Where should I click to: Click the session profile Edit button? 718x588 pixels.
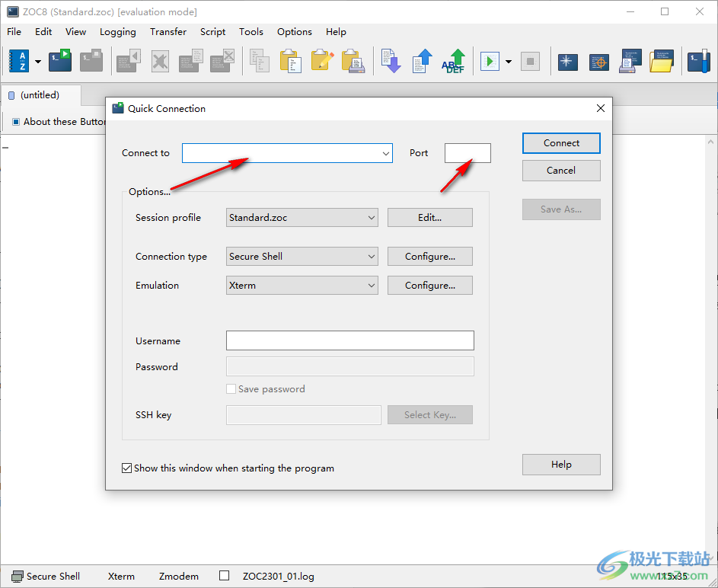pos(430,218)
